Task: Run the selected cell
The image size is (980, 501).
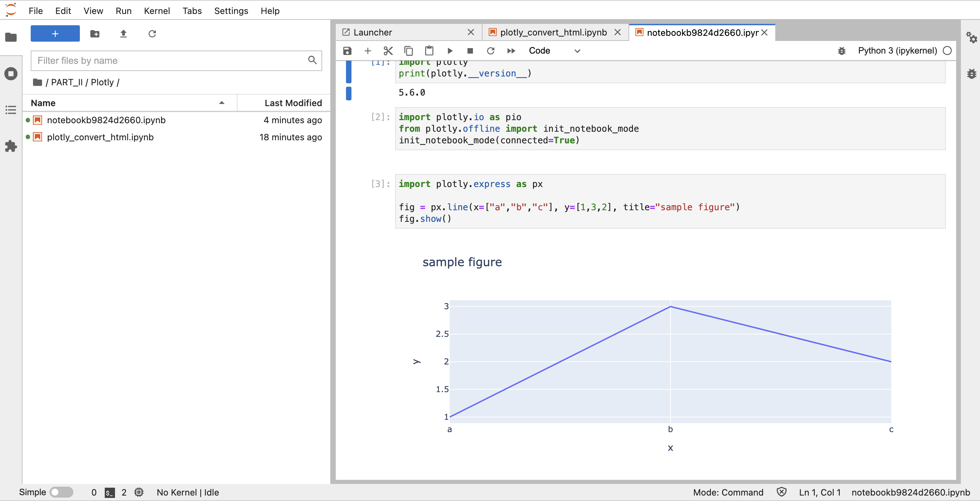Action: [450, 51]
